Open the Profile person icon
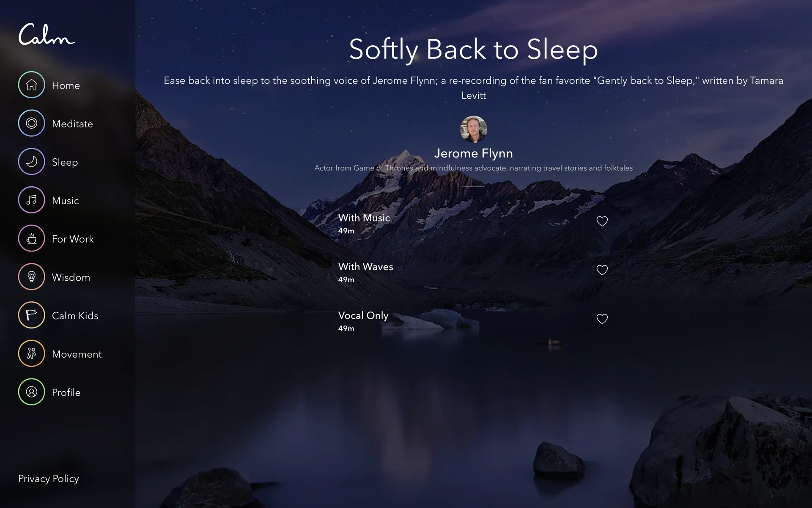812x508 pixels. 31,392
